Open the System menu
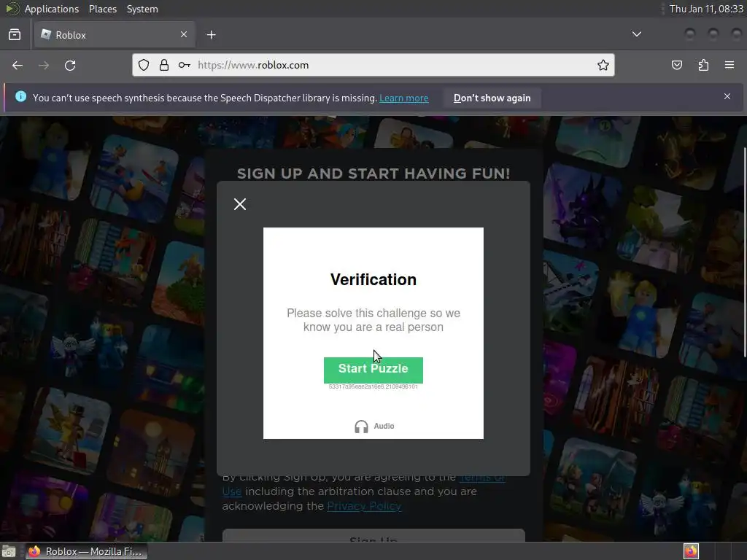The height and width of the screenshot is (560, 747). 142,9
